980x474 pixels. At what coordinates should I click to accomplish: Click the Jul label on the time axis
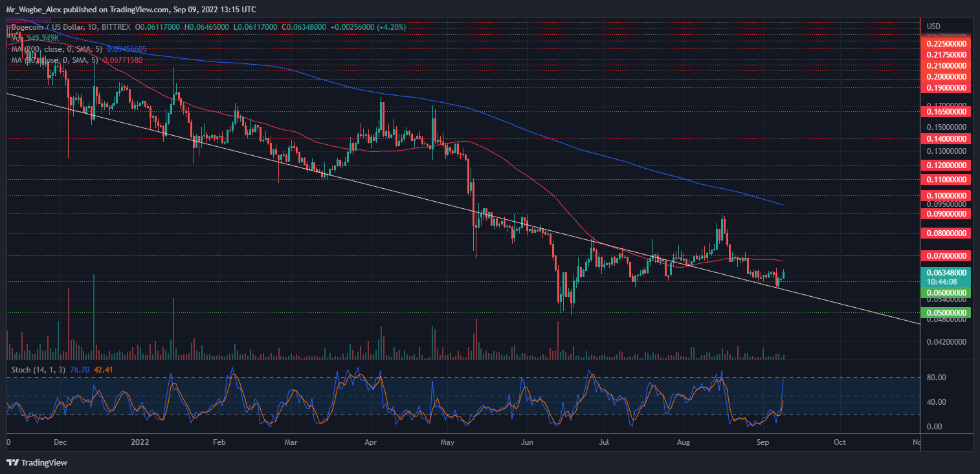tap(603, 443)
